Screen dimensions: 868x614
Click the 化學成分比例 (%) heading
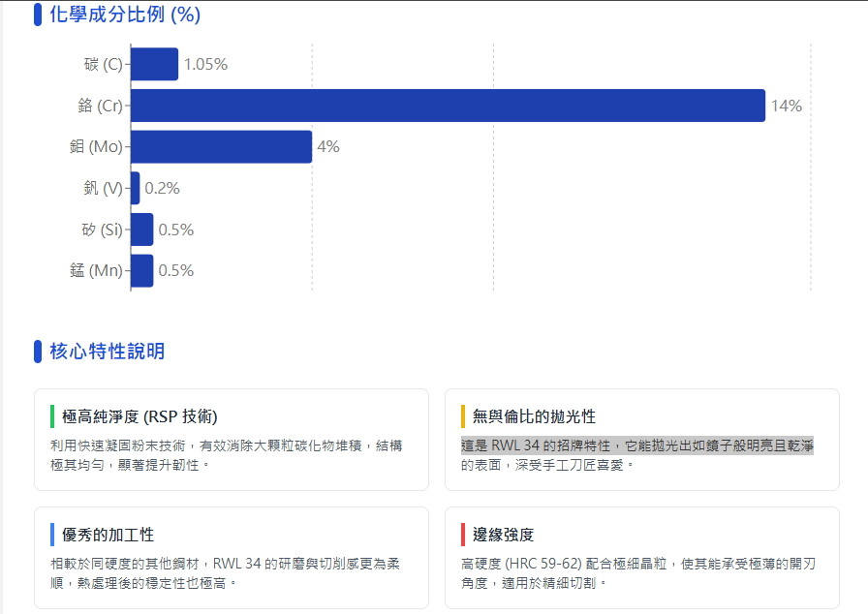(x=125, y=15)
